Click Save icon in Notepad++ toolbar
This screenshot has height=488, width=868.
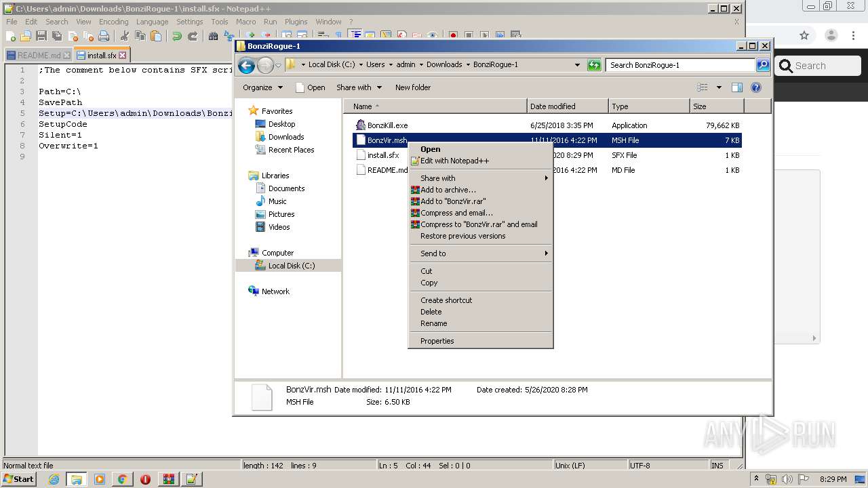pos(41,36)
